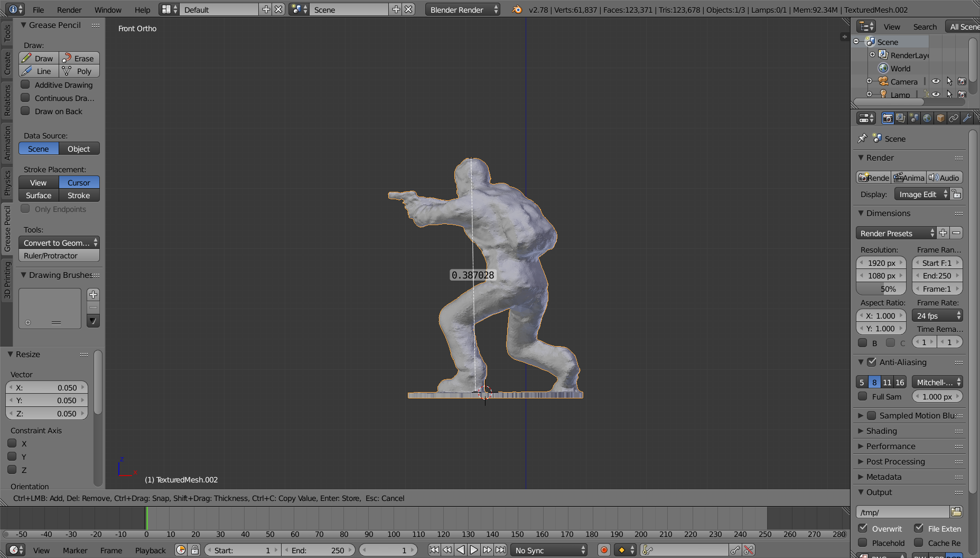Viewport: 980px width, 558px height.
Task: Open the Render Layers properties tab icon
Action: tap(901, 118)
